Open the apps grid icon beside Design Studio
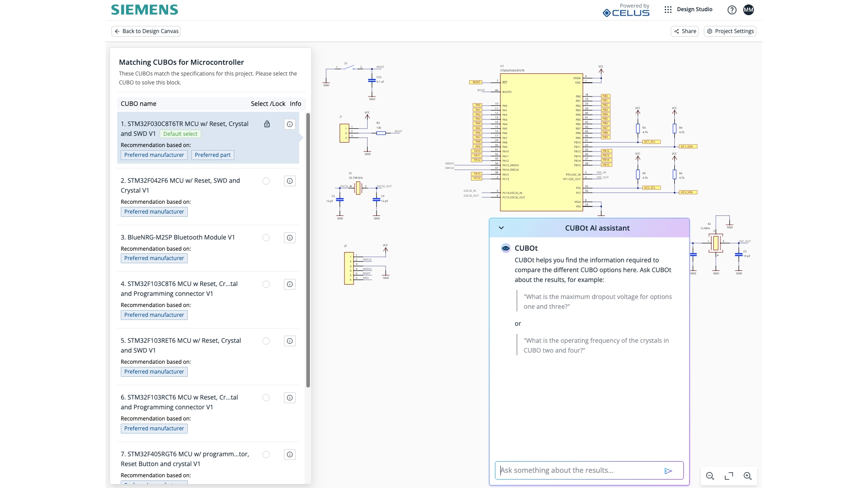Image resolution: width=868 pixels, height=488 pixels. tap(668, 9)
